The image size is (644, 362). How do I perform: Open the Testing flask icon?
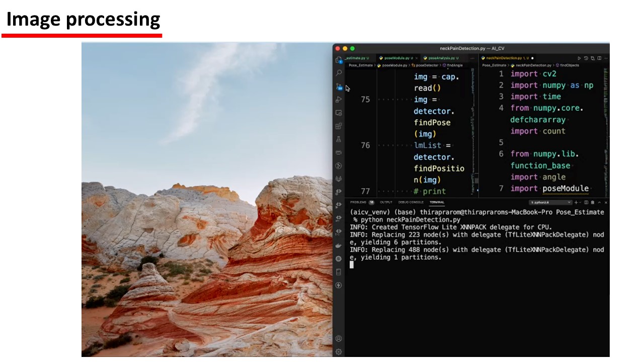pos(339,139)
